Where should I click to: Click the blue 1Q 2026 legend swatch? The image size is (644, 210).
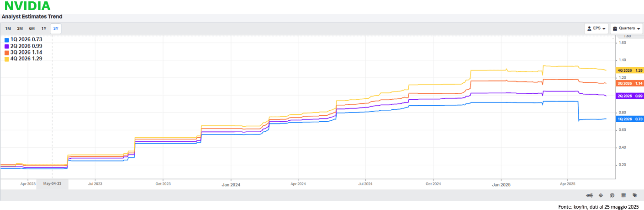(x=6, y=40)
